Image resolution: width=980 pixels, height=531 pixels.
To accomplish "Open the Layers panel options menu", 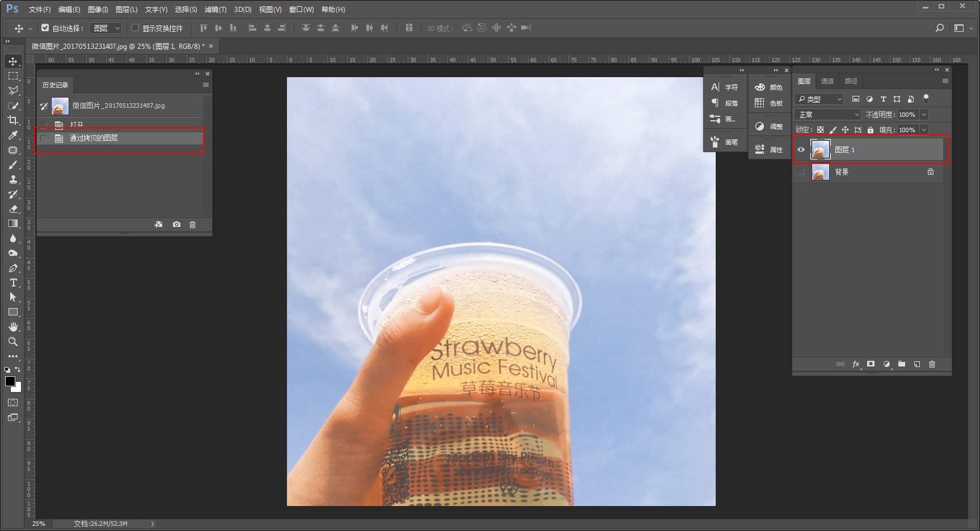I will (x=945, y=81).
